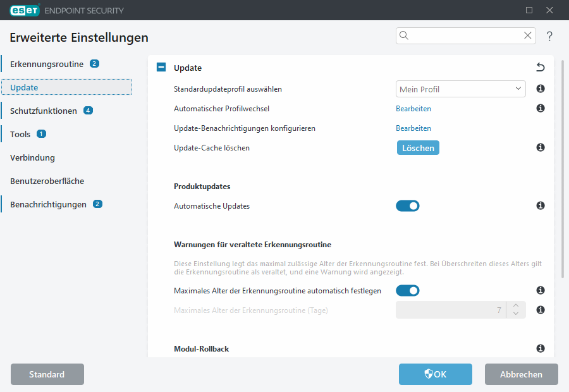This screenshot has height=392, width=569.
Task: Increment the maximum age days value
Action: [x=515, y=307]
